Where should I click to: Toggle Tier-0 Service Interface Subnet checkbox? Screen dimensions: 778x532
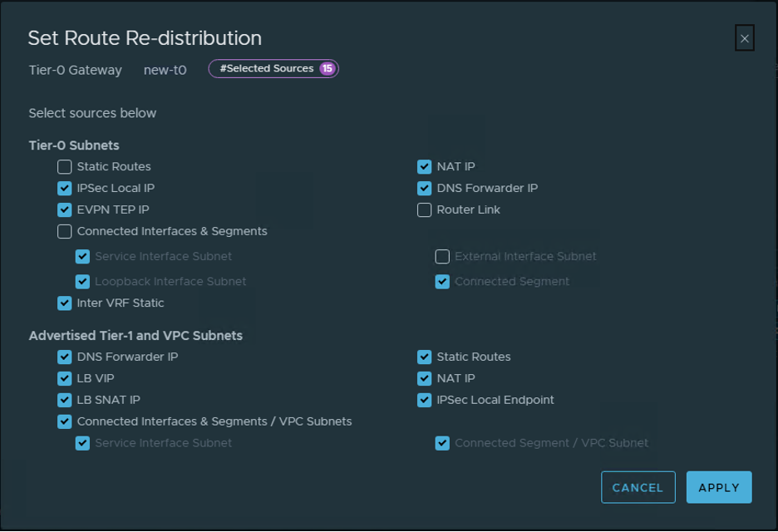coord(82,257)
